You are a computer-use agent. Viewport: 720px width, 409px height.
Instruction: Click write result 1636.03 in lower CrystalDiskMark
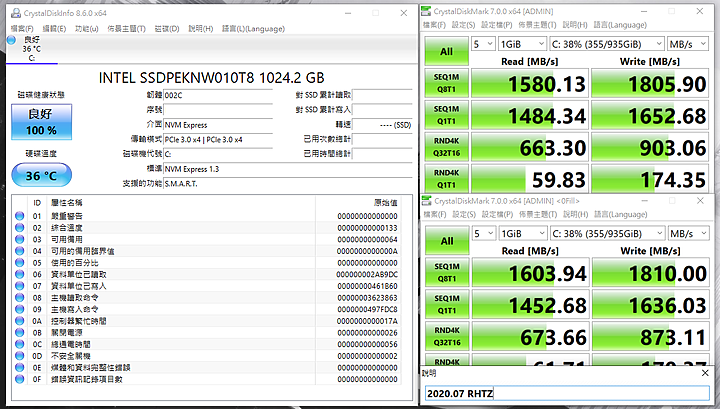(x=651, y=305)
